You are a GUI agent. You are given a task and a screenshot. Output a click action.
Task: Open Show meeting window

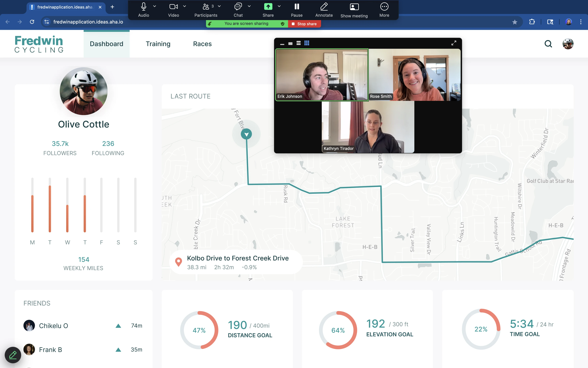354,7
